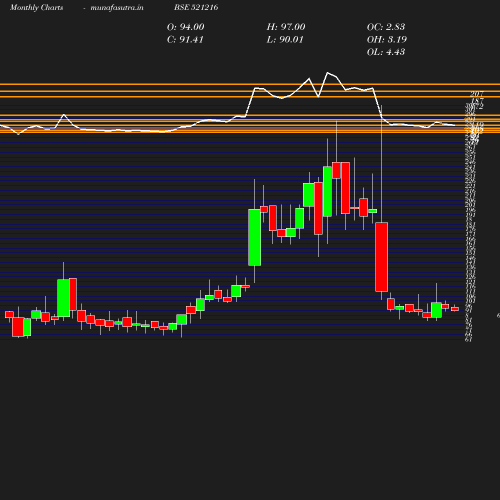The height and width of the screenshot is (500, 500).
Task: Select the 'OC: 2.83' reading
Action: 386,27
